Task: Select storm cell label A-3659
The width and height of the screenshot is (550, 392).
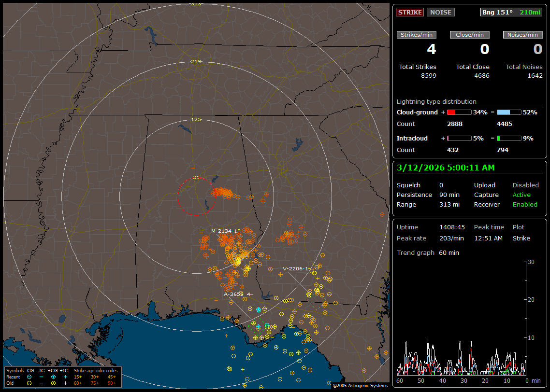Action: tap(237, 294)
